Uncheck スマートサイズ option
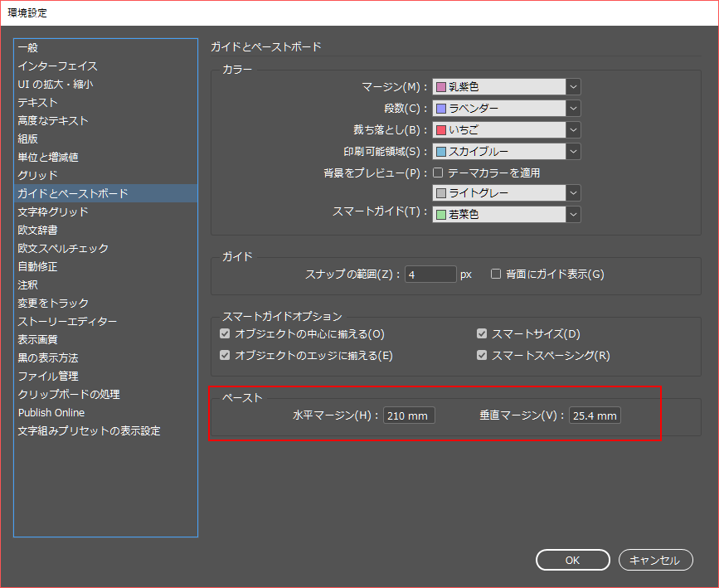The width and height of the screenshot is (719, 588). tap(482, 333)
